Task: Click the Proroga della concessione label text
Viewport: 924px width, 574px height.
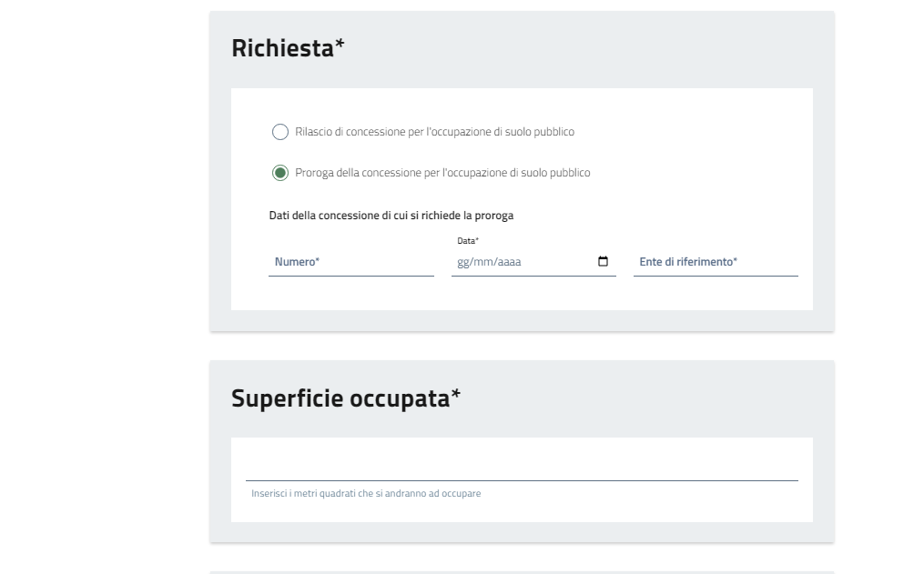Action: coord(442,173)
